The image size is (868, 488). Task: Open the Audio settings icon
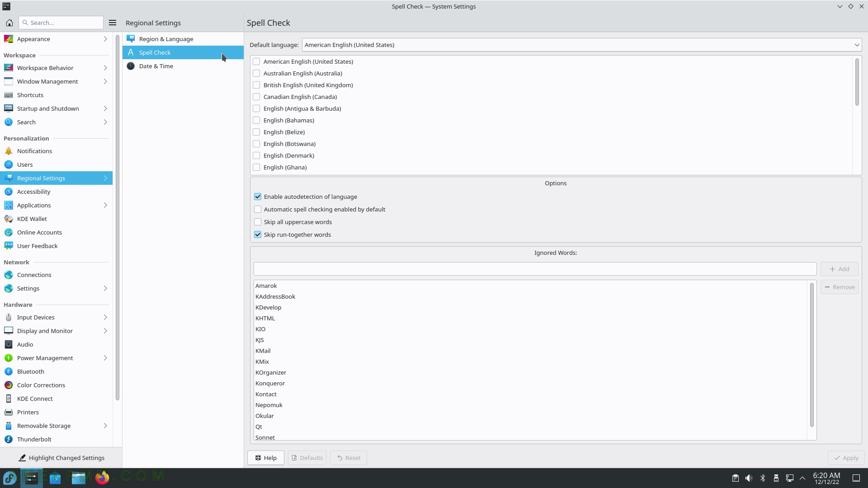coord(9,344)
